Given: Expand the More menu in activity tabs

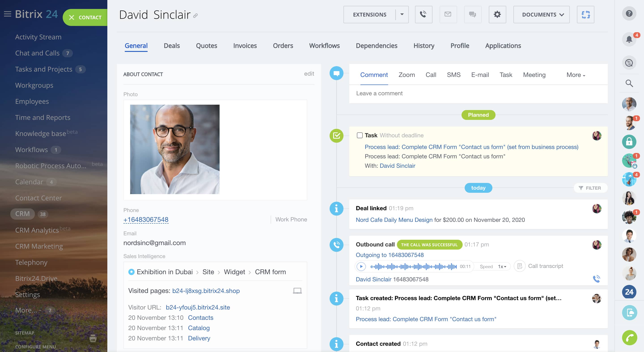Looking at the screenshot, I should tap(576, 75).
